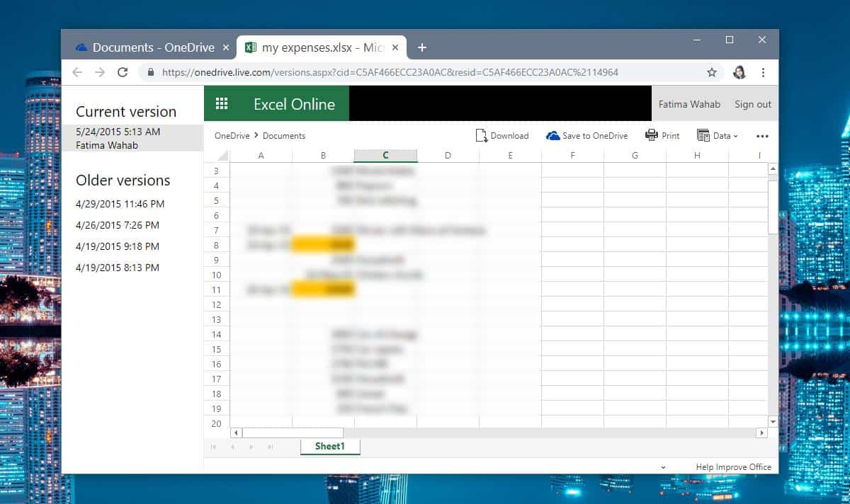Close the my expenses.xlsx tab
850x504 pixels.
pos(395,47)
